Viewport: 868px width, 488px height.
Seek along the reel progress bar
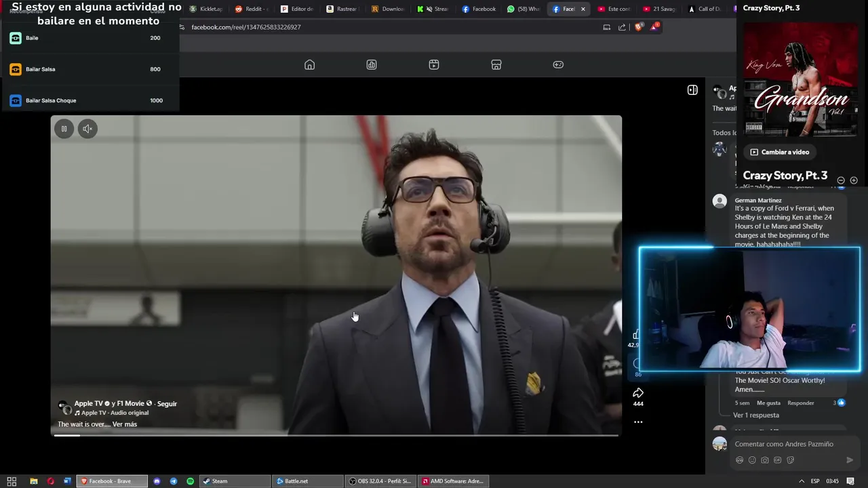336,435
